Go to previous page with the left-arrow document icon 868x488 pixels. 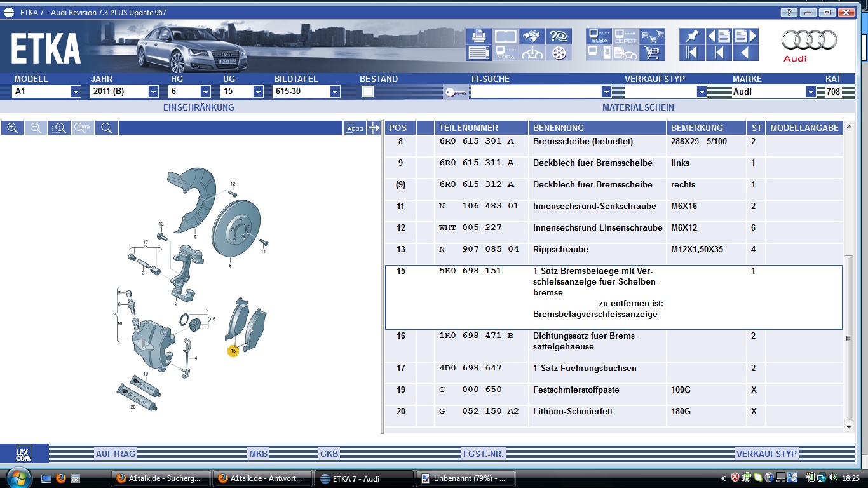click(719, 36)
